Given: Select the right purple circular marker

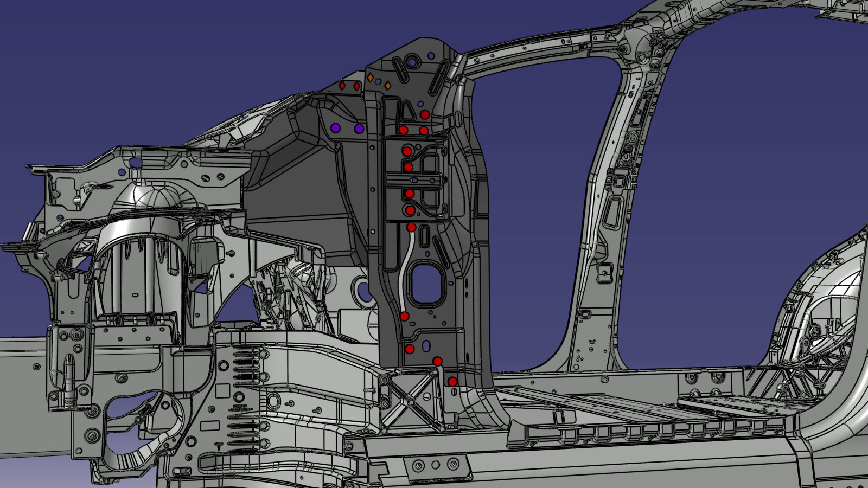Looking at the screenshot, I should pyautogui.click(x=359, y=129).
